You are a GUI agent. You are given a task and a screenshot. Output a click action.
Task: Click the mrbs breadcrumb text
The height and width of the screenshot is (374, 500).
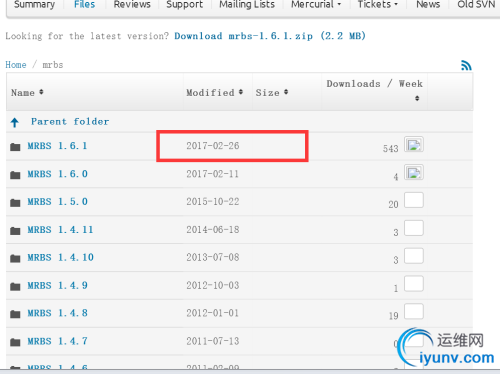click(x=53, y=65)
